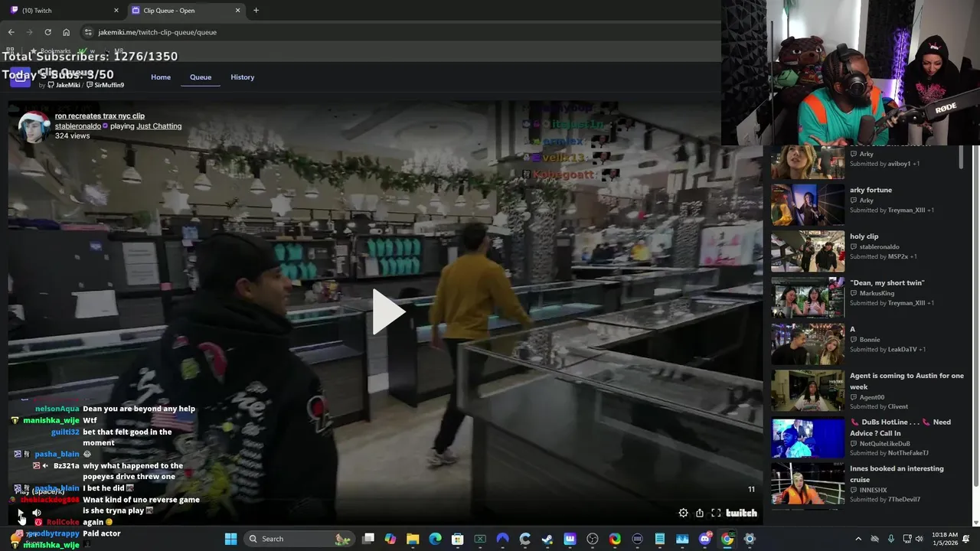Open the 'ron recreates trax nyc clip' title link

pos(100,116)
